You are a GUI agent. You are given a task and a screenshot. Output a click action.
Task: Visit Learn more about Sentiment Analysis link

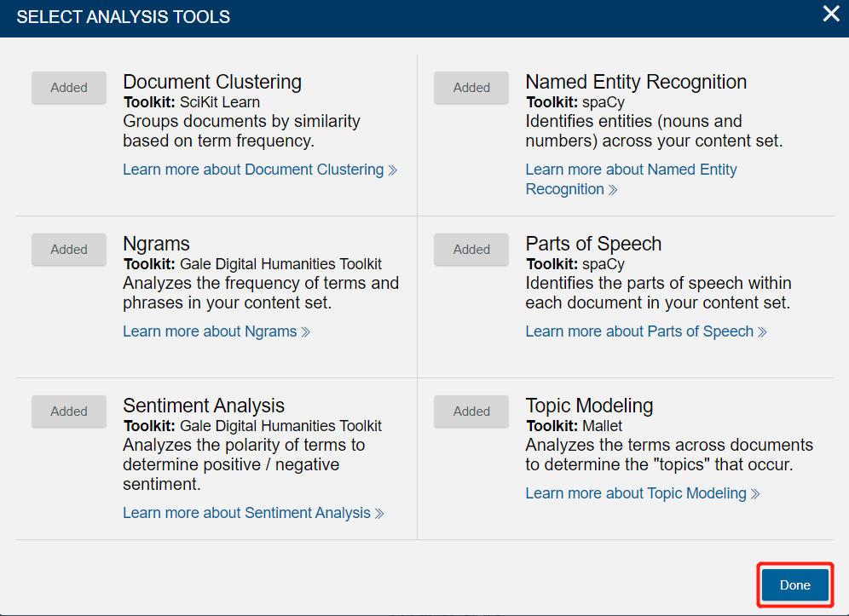tap(253, 513)
